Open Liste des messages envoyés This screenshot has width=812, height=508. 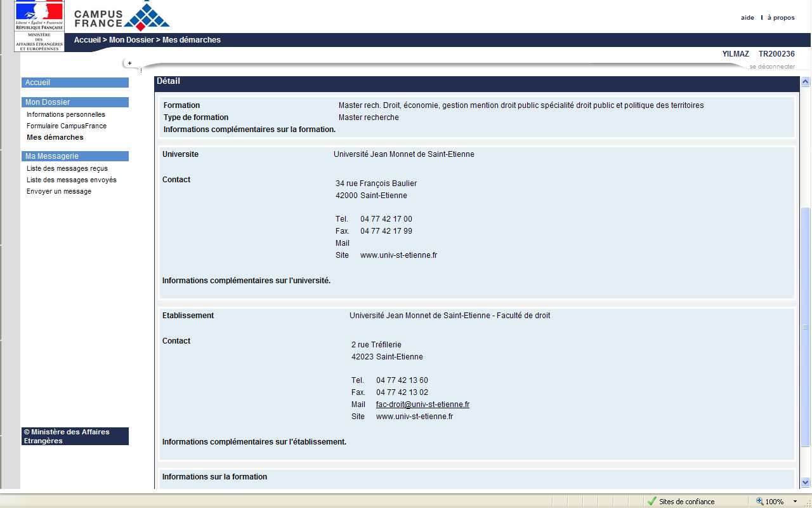coord(72,180)
